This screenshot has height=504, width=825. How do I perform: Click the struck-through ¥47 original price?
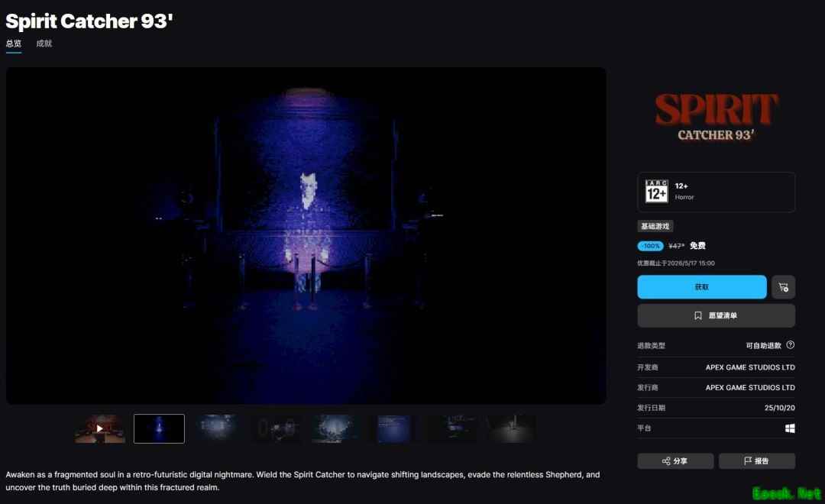point(676,246)
